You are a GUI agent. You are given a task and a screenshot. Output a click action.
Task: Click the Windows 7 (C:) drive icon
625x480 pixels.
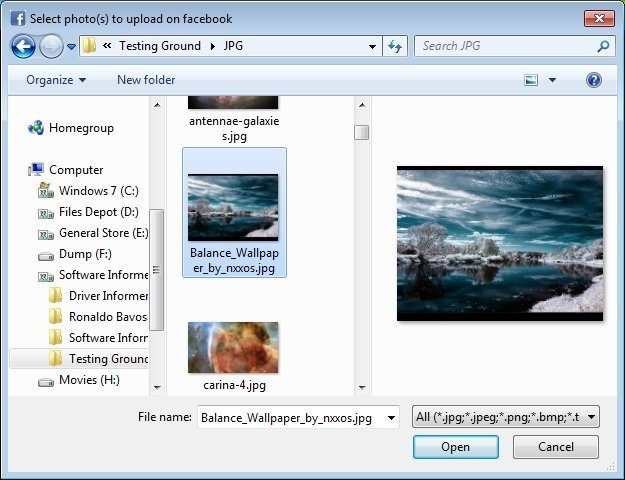[x=45, y=191]
